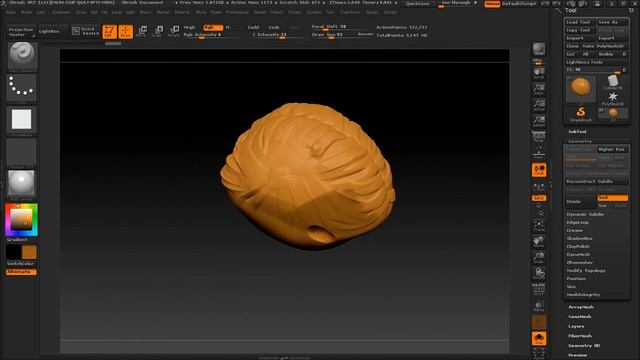Click the Load Tool button

point(580,22)
